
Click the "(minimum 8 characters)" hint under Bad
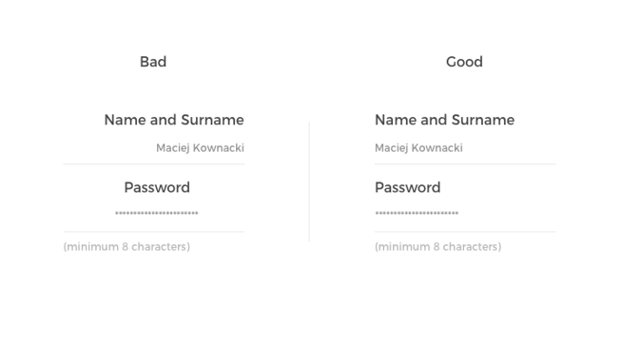coord(126,247)
